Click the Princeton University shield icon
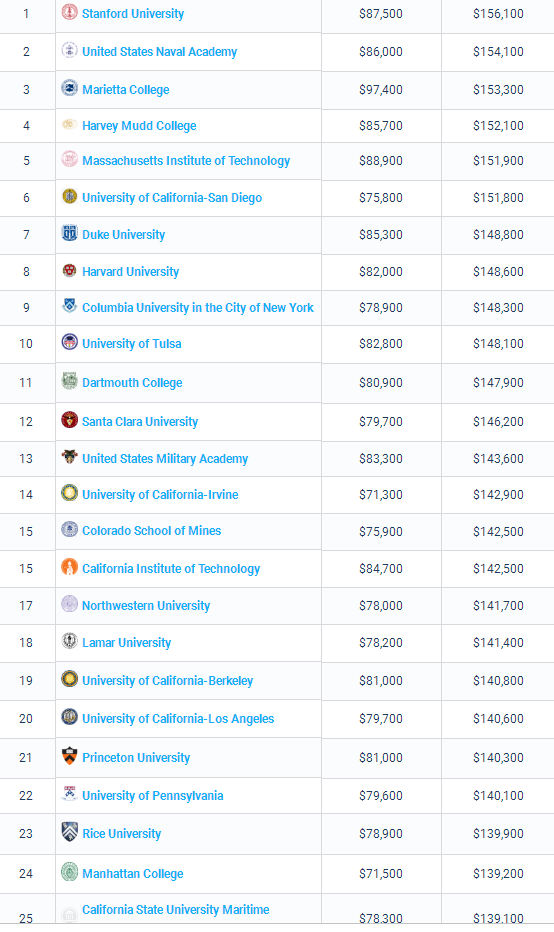 pos(70,756)
